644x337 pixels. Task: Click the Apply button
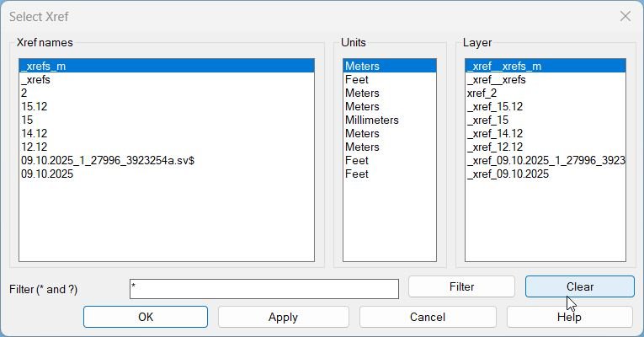tap(283, 317)
